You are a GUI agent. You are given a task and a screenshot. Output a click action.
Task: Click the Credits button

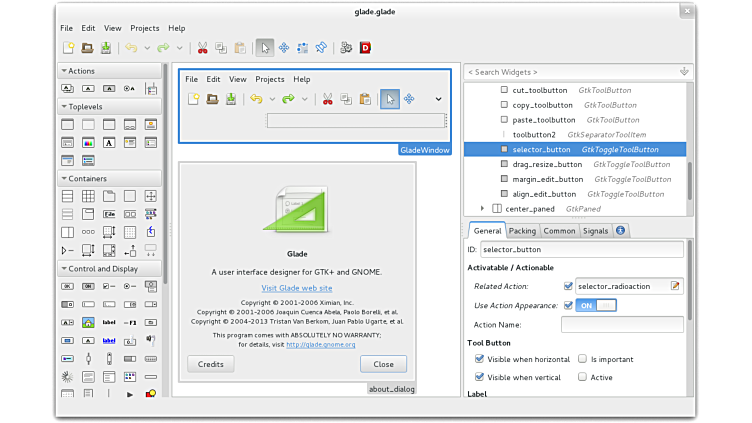[210, 364]
